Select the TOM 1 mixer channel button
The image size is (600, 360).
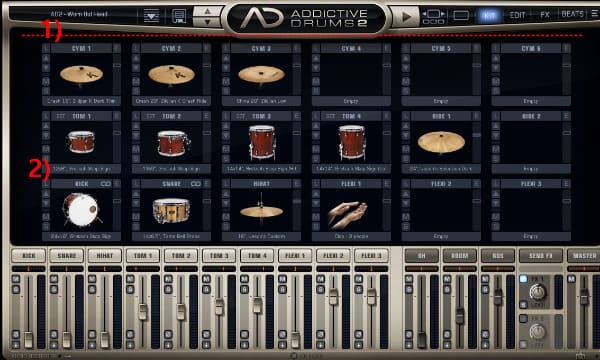click(143, 256)
